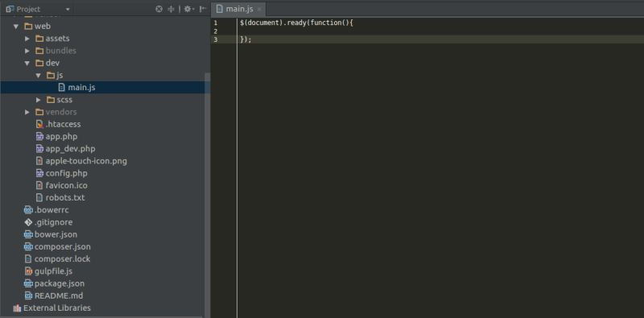Click the External Libraries icon
Image resolution: width=644 pixels, height=318 pixels.
click(x=17, y=308)
